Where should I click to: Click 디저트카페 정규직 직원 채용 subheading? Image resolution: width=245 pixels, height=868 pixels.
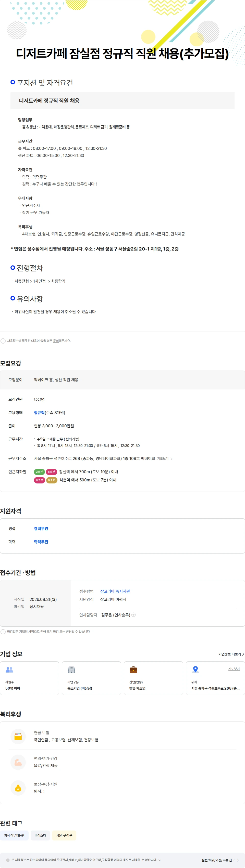pos(49,100)
